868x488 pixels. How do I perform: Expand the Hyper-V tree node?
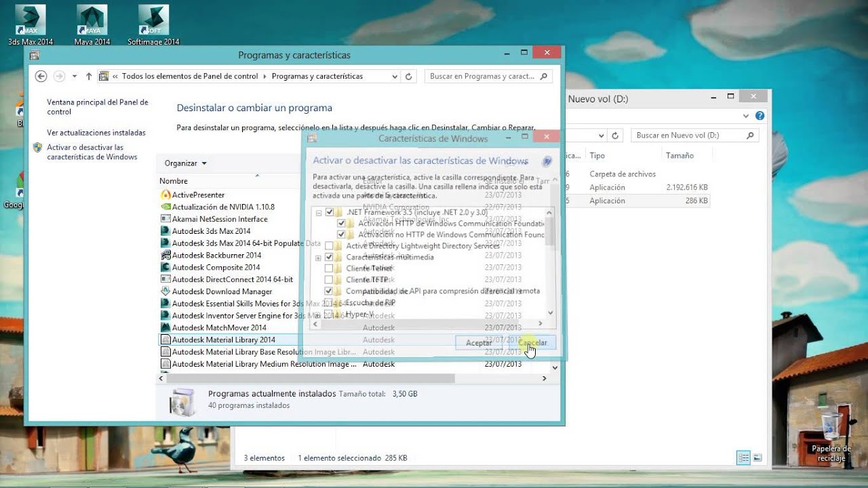coord(318,314)
